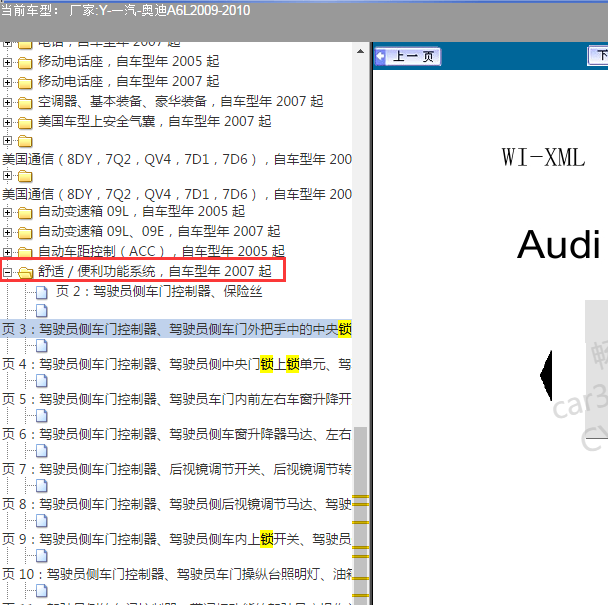The image size is (608, 605).
Task: Select 移动电话座，自车型年 2007 起
Action: 128,81
